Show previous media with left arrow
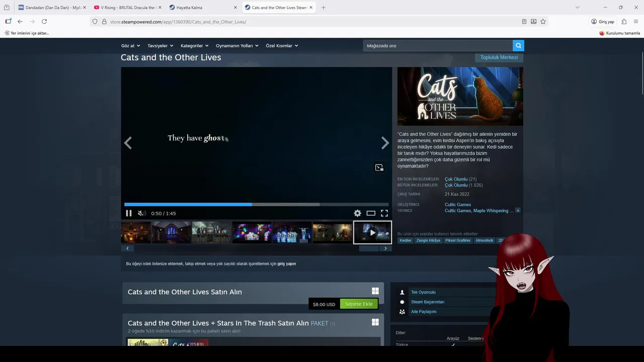Viewport: 644px width, 362px height. pyautogui.click(x=128, y=143)
